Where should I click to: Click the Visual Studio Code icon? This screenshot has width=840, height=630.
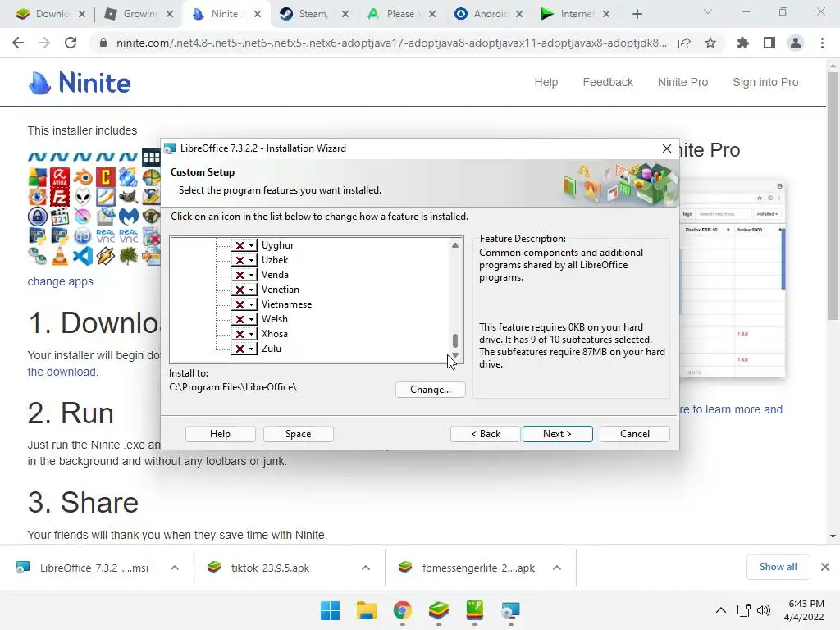click(x=83, y=256)
